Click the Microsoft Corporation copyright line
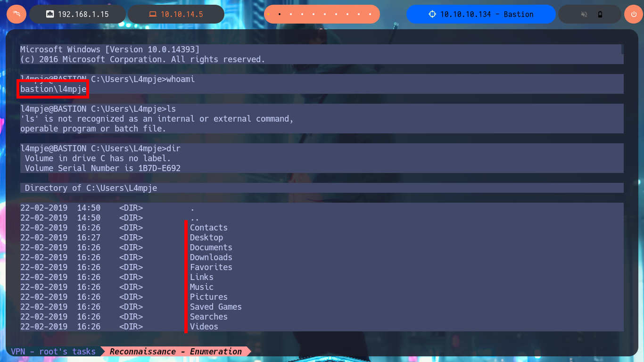The width and height of the screenshot is (644, 362). click(x=143, y=59)
